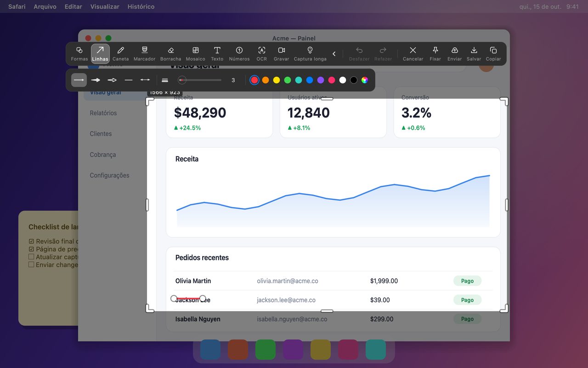Run OCR text recognition

(261, 54)
